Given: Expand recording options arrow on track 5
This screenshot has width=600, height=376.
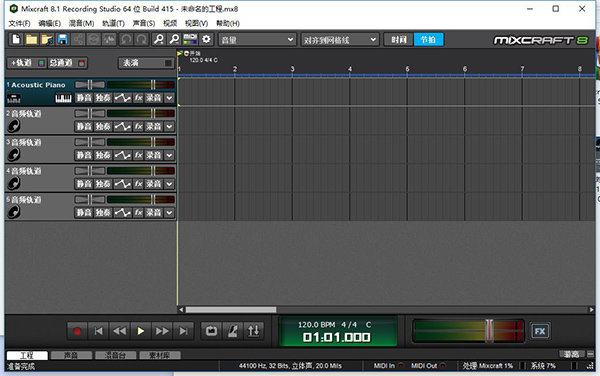Looking at the screenshot, I should point(169,213).
